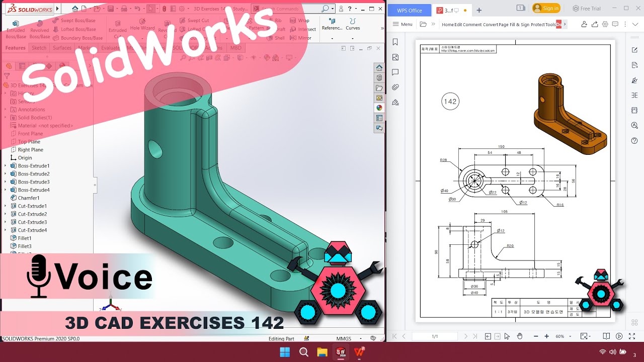
Task: Open the Thumbnail image panel in WPS
Action: tap(395, 57)
